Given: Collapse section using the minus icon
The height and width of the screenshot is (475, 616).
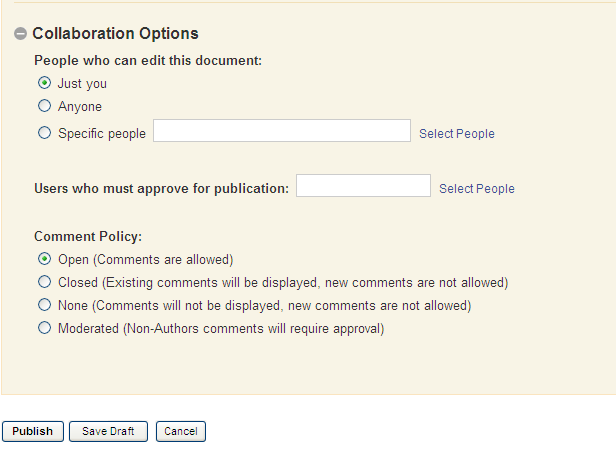Looking at the screenshot, I should click(20, 34).
